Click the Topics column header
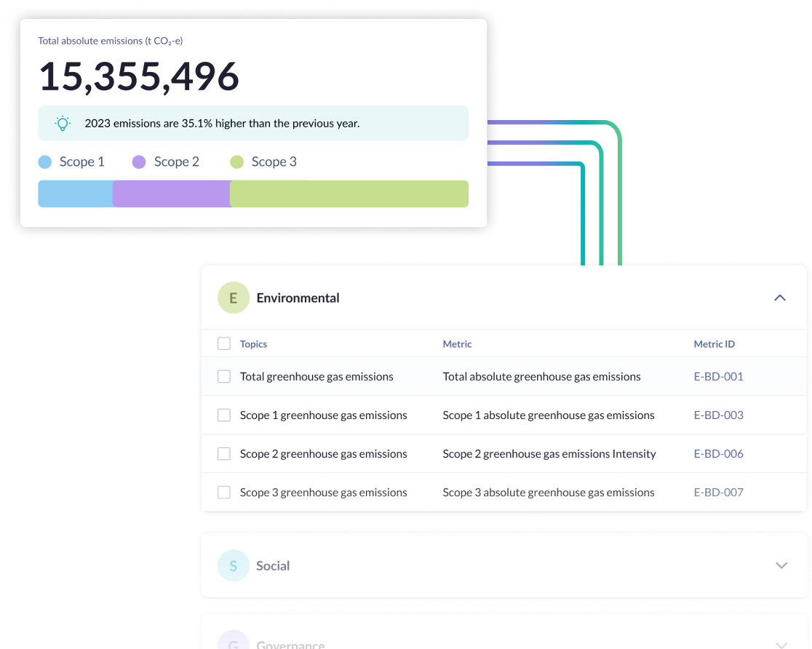The image size is (812, 649). click(253, 344)
